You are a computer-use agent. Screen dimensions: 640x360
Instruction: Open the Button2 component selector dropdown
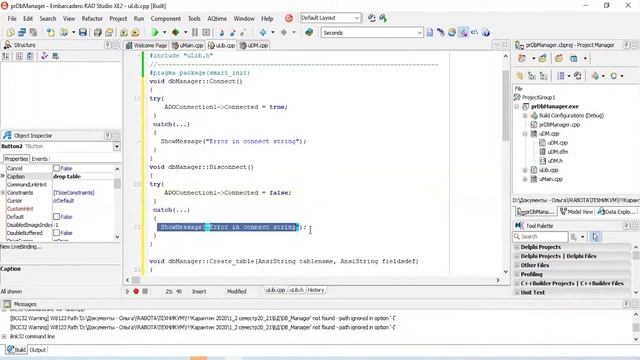click(116, 147)
